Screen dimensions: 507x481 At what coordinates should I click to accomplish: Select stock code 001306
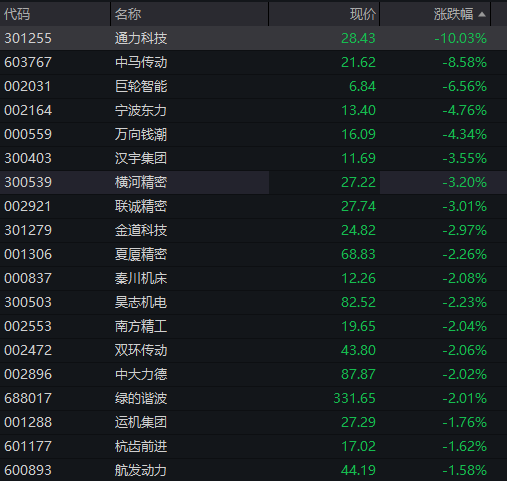[28, 254]
